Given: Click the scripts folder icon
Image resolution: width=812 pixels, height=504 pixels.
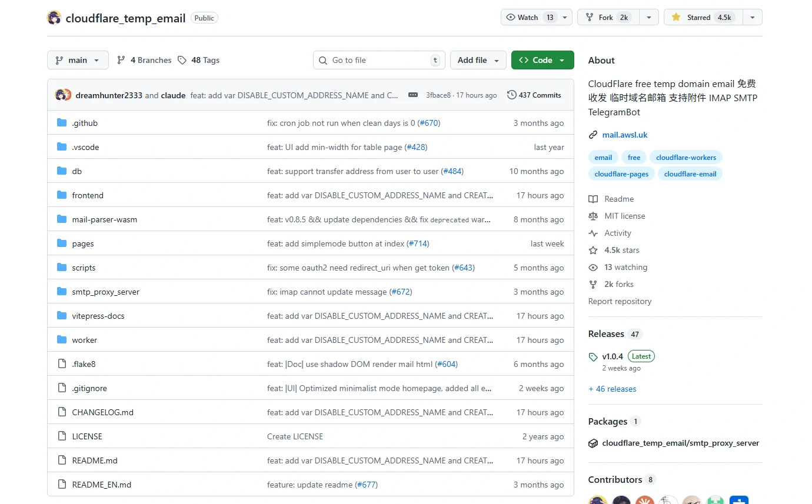Looking at the screenshot, I should [62, 268].
